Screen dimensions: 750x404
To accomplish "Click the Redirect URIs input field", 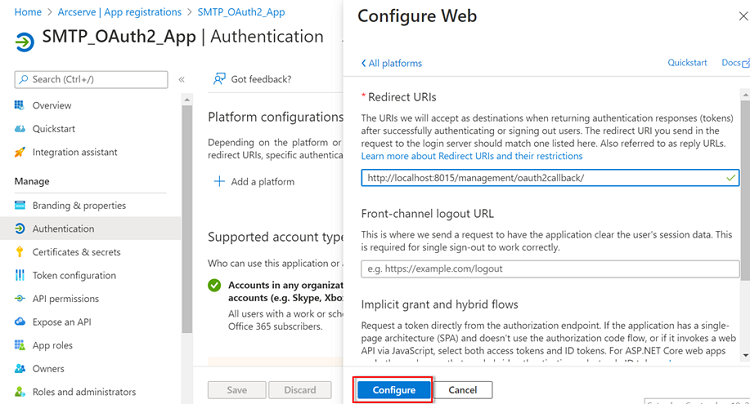I will click(x=550, y=178).
